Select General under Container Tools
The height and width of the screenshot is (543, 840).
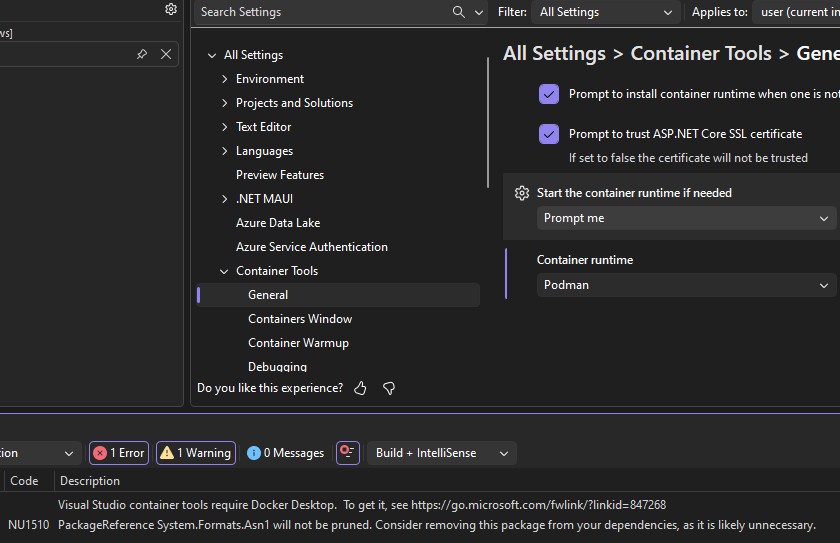338,295
